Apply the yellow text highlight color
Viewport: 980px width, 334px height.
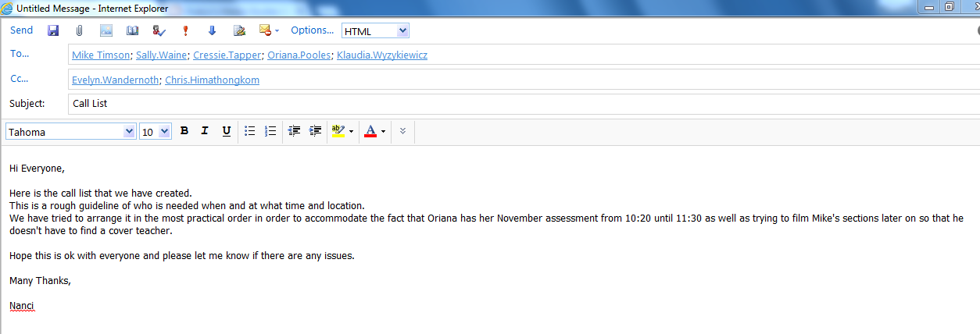tap(338, 131)
